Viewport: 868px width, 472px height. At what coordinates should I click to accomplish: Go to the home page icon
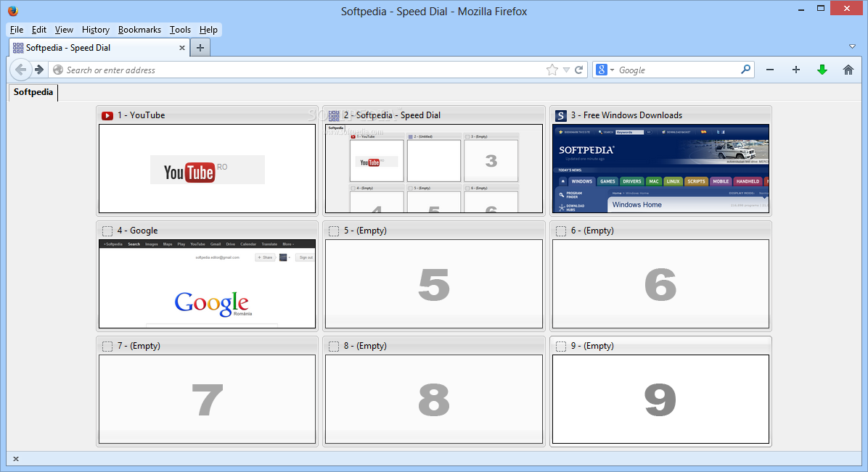click(x=848, y=70)
